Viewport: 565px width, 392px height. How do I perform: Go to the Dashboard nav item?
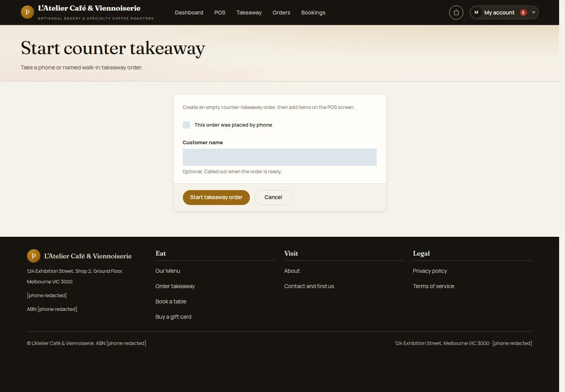189,13
